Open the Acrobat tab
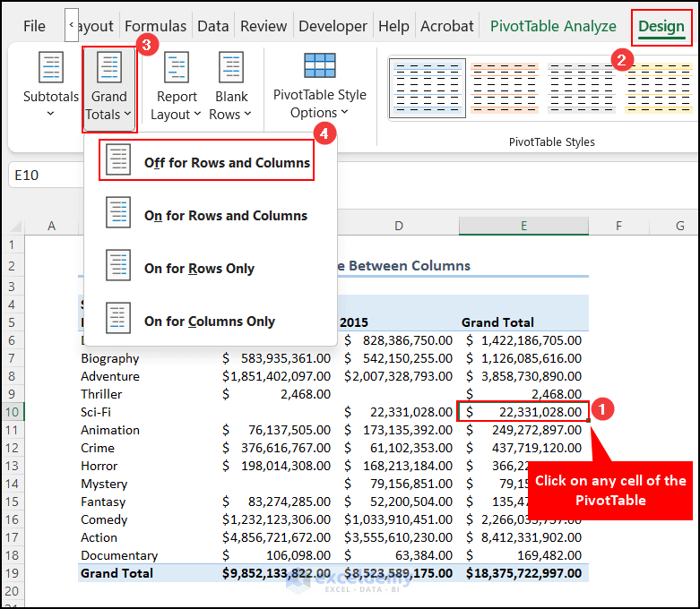This screenshot has height=609, width=700. 447,26
